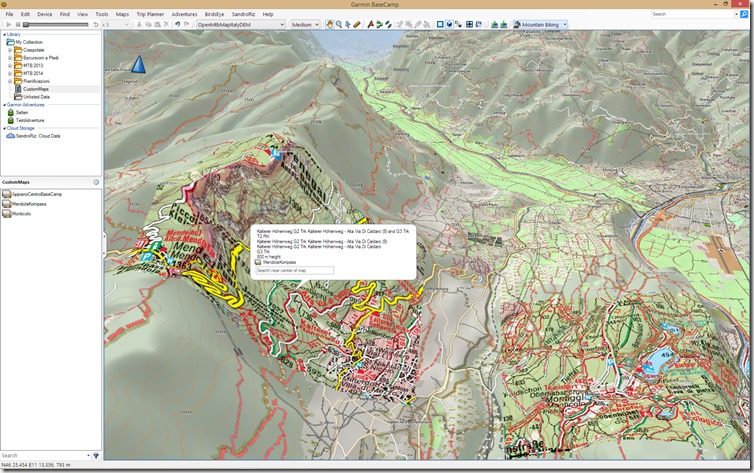This screenshot has width=754, height=473.
Task: Open the File menu
Action: (x=9, y=14)
